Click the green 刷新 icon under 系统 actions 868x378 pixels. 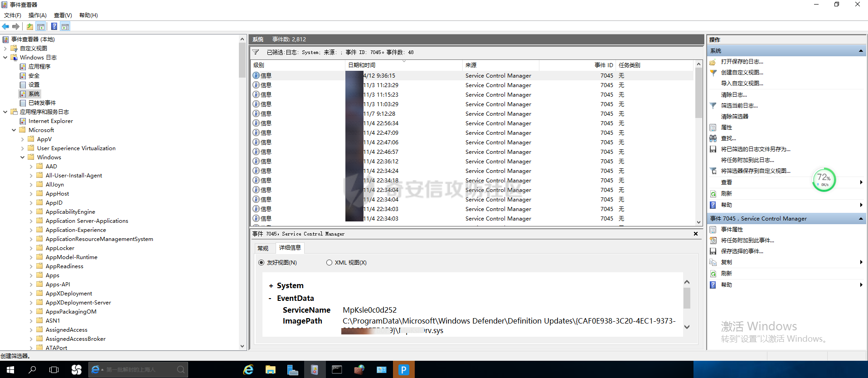click(713, 194)
